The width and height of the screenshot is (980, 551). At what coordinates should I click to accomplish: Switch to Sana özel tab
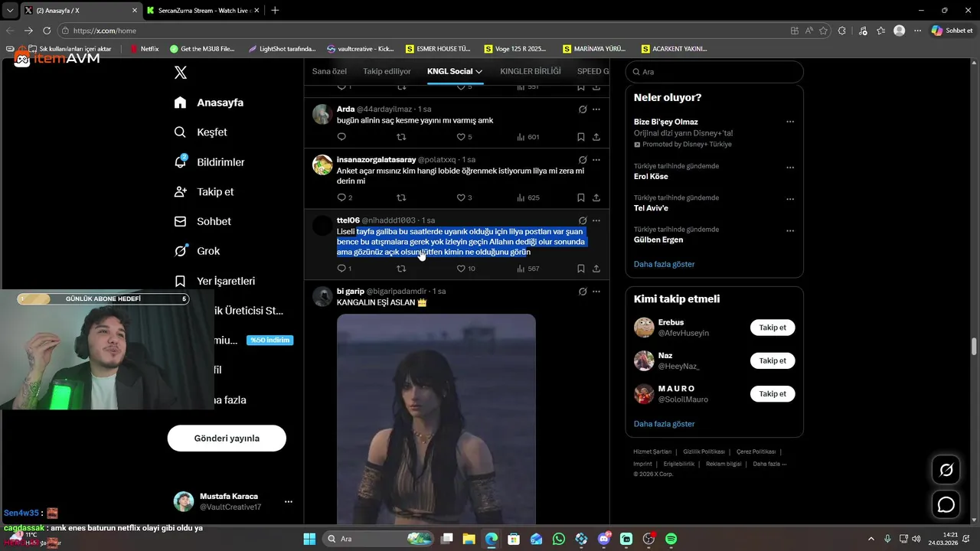point(329,71)
